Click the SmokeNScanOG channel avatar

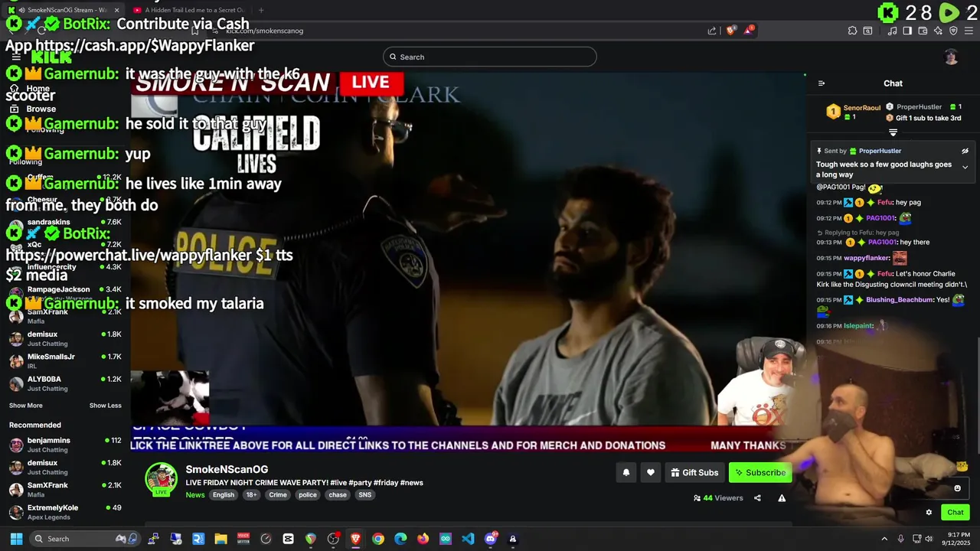[x=161, y=478]
